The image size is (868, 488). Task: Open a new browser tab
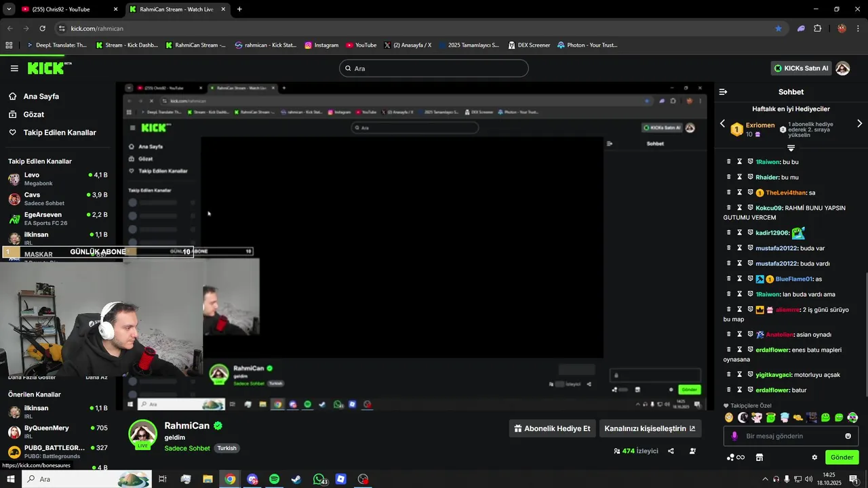(x=239, y=9)
